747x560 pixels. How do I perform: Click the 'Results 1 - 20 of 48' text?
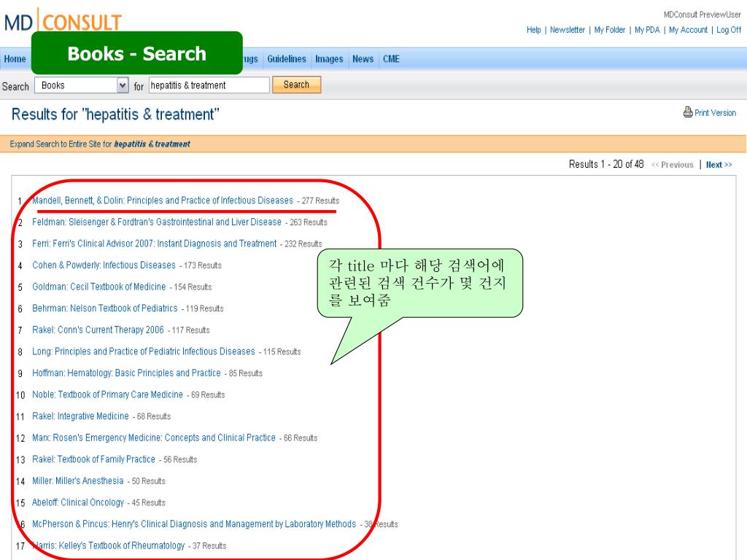pyautogui.click(x=606, y=164)
